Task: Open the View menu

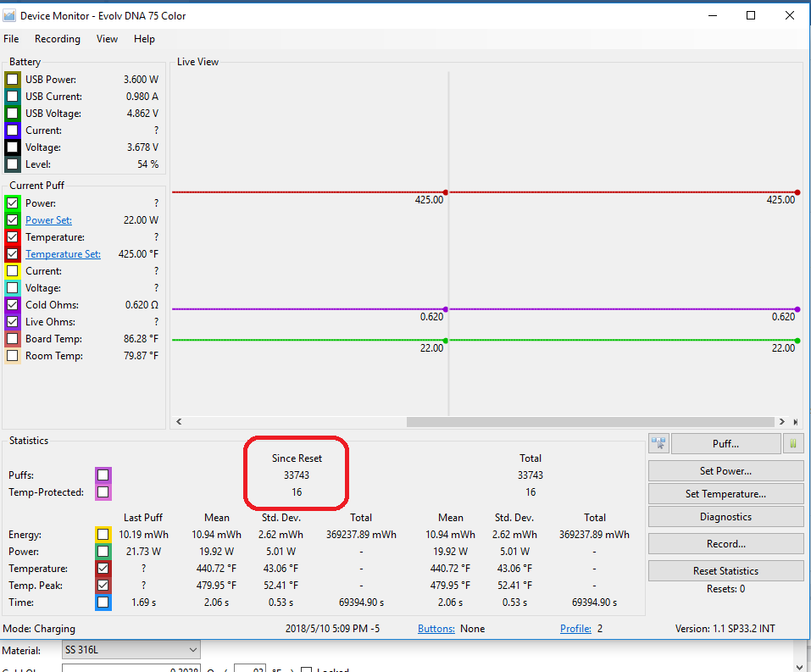Action: (x=107, y=39)
